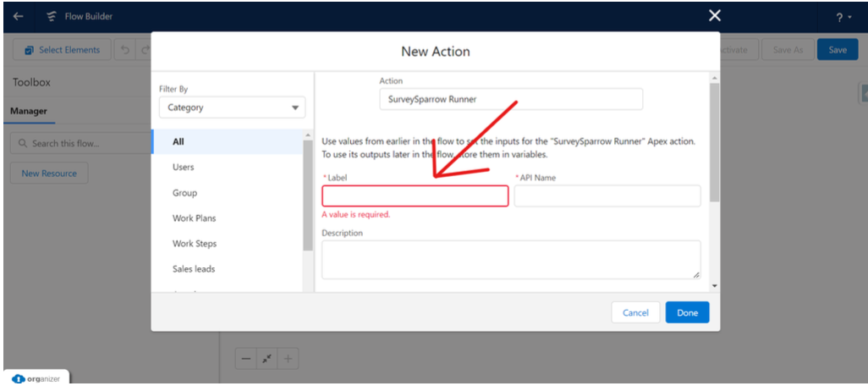Click the API Name input field
Image resolution: width=868 pixels, height=386 pixels.
coord(607,196)
